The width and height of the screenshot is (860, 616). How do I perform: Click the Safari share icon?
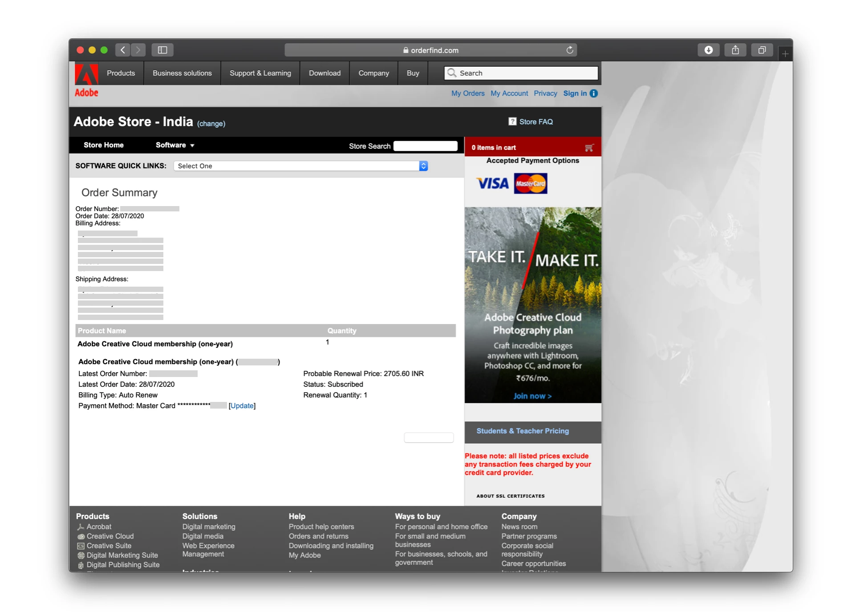735,50
